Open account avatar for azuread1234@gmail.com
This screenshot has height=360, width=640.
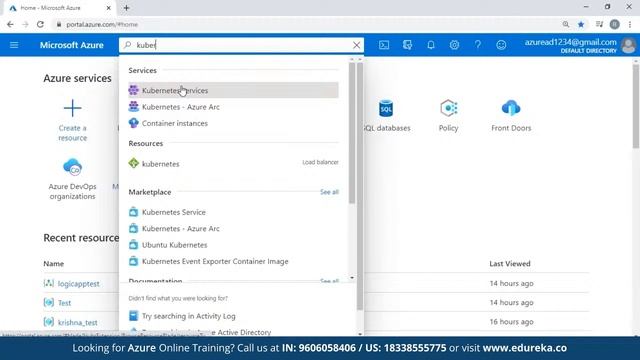click(x=629, y=45)
